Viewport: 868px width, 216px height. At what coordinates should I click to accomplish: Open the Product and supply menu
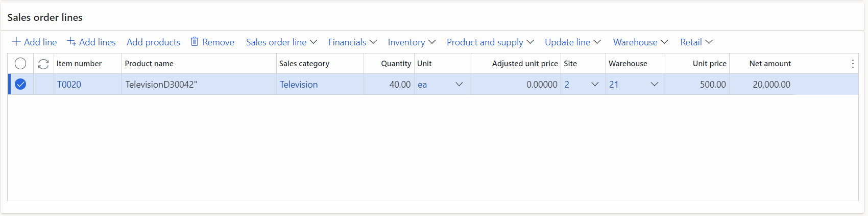pyautogui.click(x=490, y=42)
